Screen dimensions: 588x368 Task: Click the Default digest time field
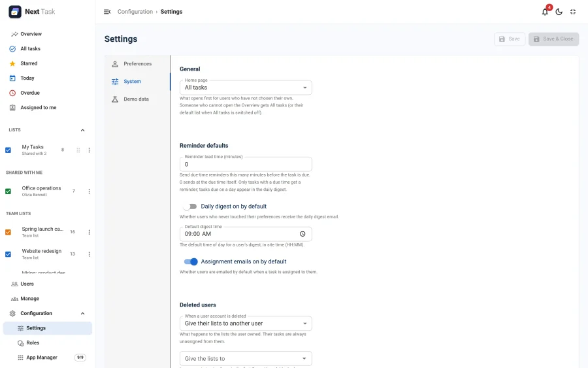click(246, 234)
